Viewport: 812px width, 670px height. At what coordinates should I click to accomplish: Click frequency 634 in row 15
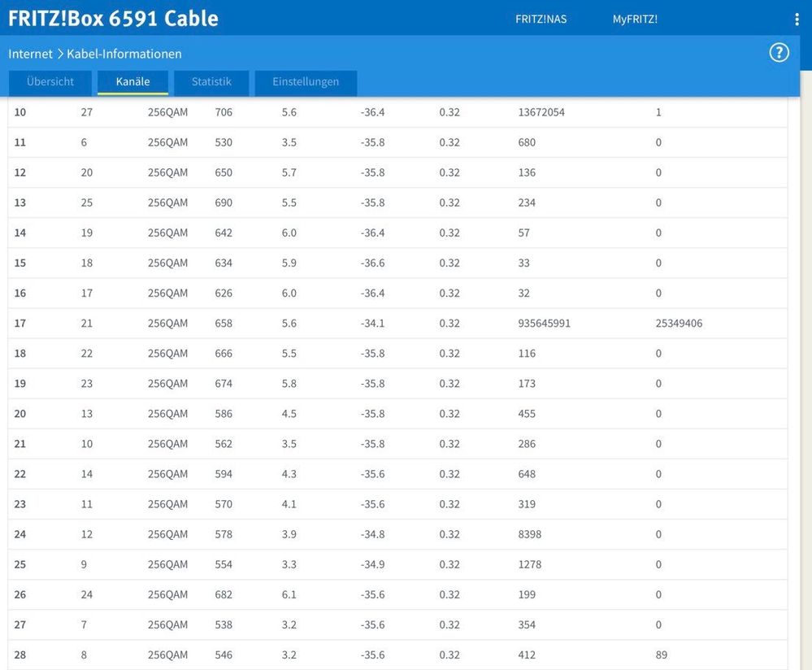(224, 263)
